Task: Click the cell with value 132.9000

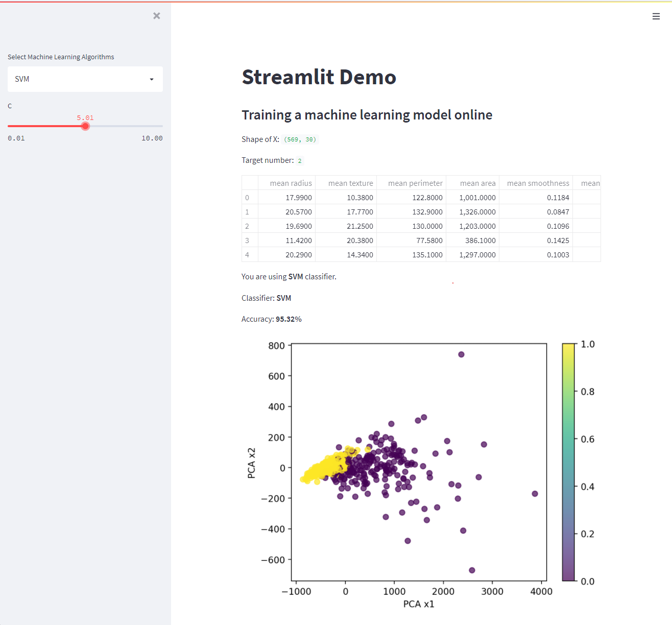Action: (x=412, y=212)
